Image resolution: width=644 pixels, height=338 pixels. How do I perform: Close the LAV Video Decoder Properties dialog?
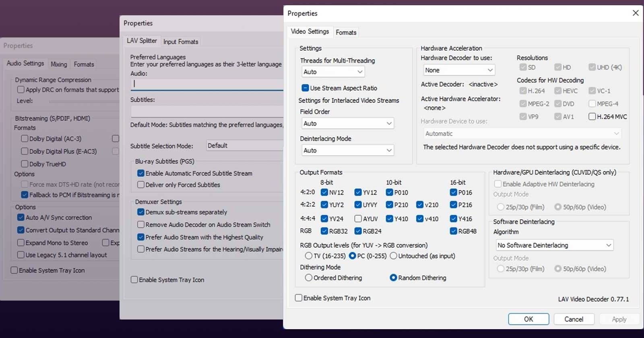[636, 13]
